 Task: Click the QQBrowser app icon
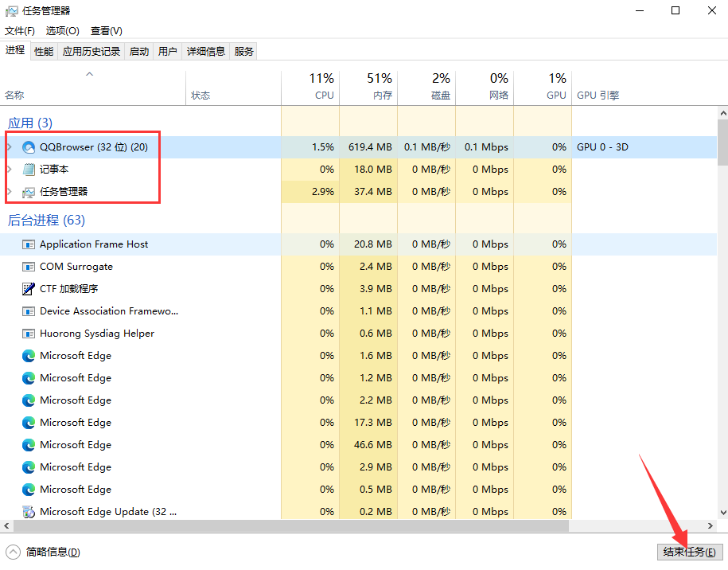[29, 147]
